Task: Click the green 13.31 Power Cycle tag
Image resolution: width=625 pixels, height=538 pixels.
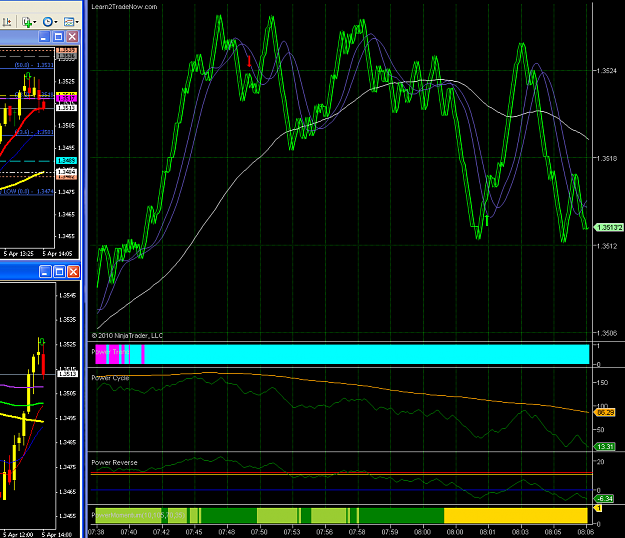Action: click(x=605, y=447)
